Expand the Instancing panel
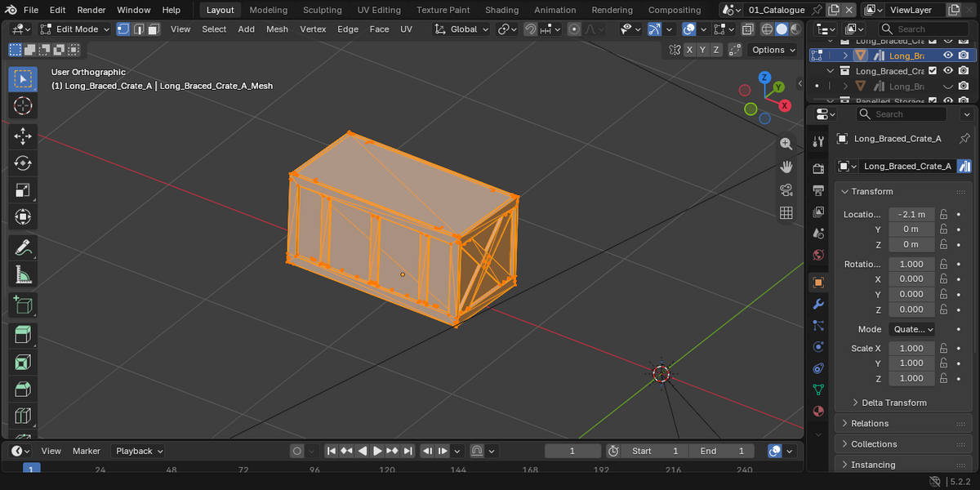The image size is (980, 490). click(x=904, y=465)
